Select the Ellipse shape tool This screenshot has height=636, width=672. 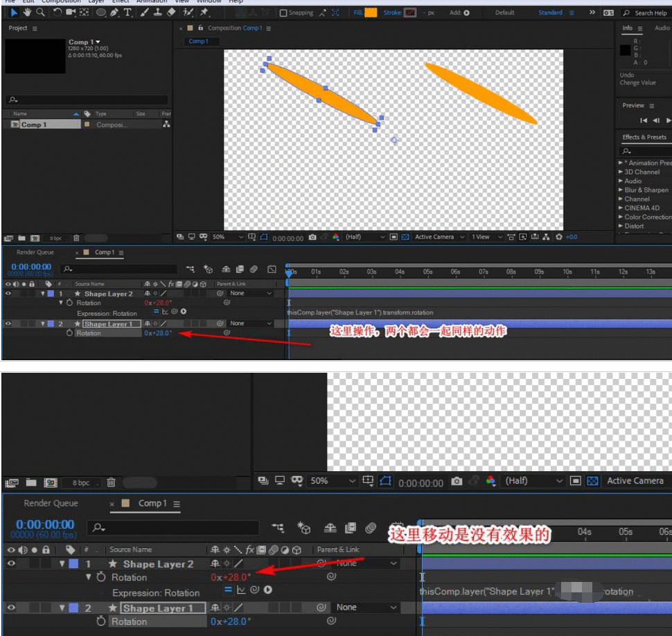[x=101, y=12]
